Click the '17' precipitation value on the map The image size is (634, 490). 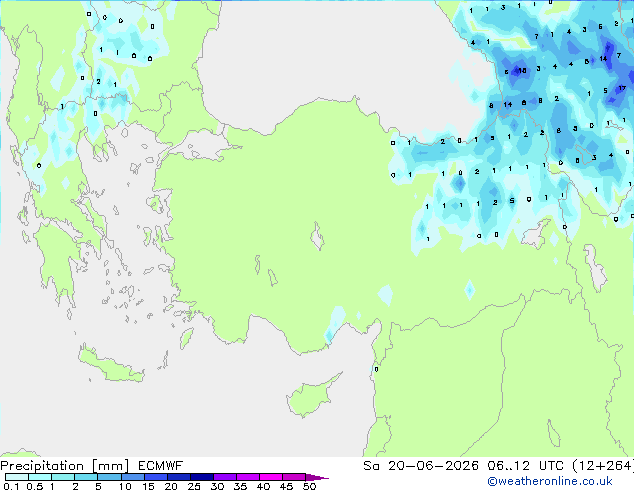622,88
